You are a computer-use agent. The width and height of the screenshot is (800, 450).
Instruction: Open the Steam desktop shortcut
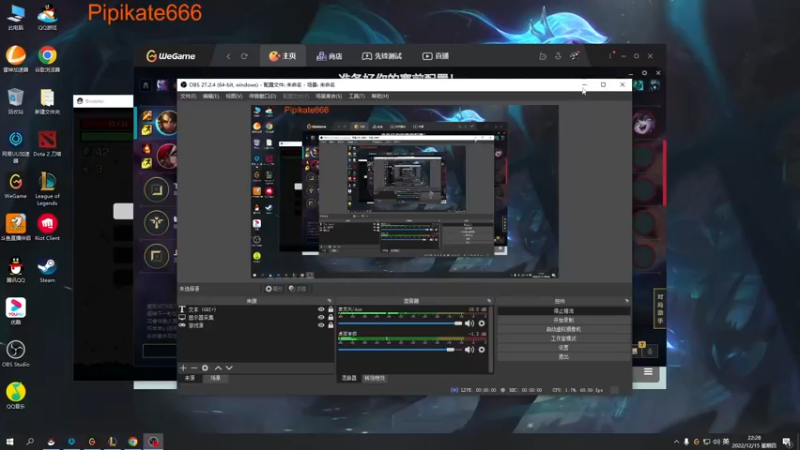[47, 270]
